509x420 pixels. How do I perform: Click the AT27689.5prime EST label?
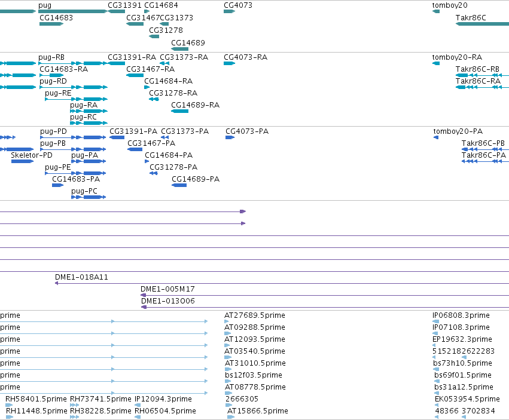tap(255, 315)
